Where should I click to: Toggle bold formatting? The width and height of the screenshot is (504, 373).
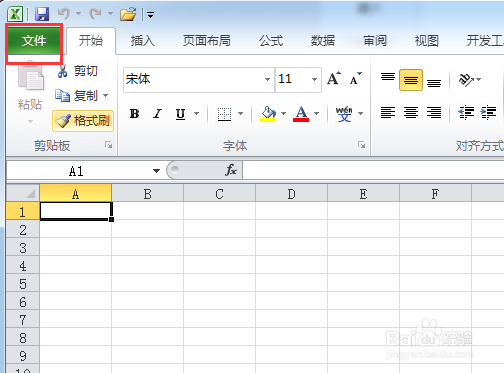point(134,114)
